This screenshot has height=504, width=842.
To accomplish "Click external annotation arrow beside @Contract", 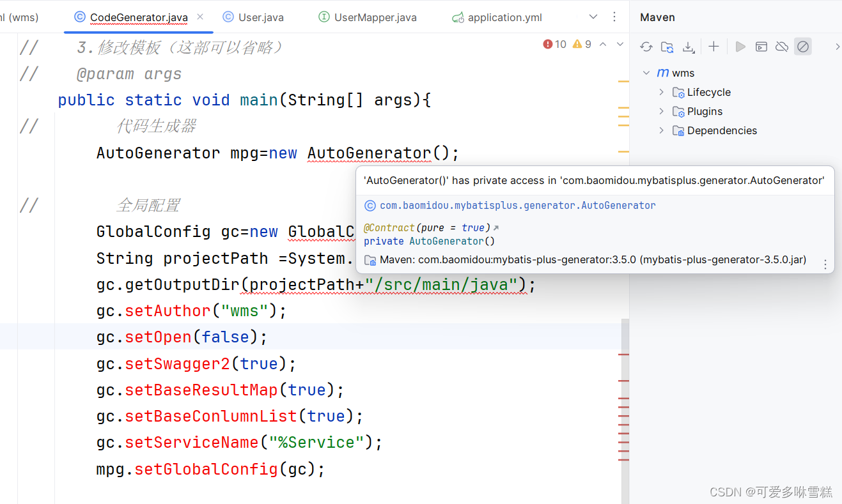I will [x=496, y=228].
